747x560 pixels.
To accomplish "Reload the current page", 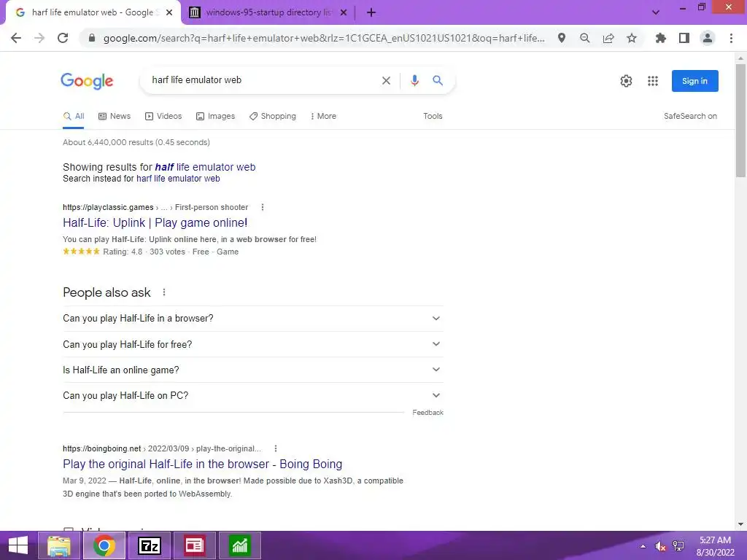I will pyautogui.click(x=63, y=38).
